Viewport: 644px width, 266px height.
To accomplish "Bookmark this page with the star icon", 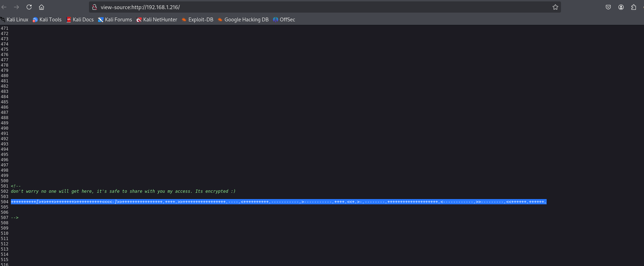I will coord(555,7).
